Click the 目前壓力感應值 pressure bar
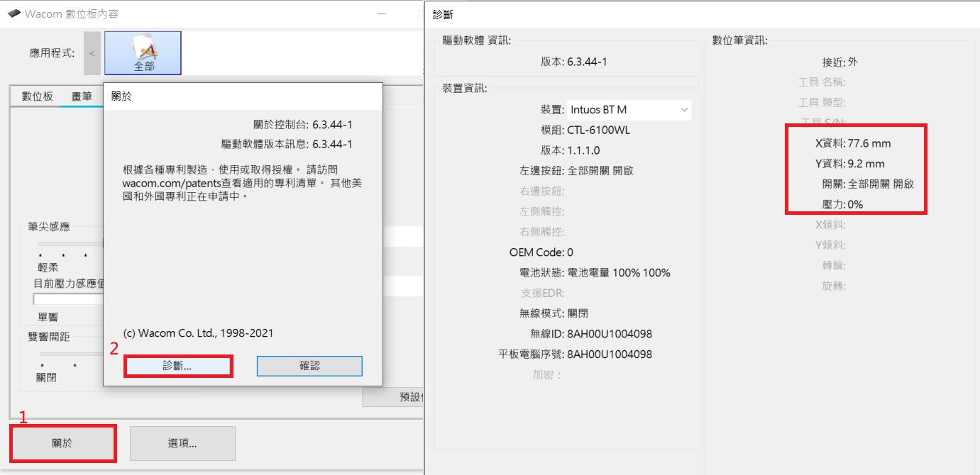Viewport: 980px width, 475px height. point(69,299)
